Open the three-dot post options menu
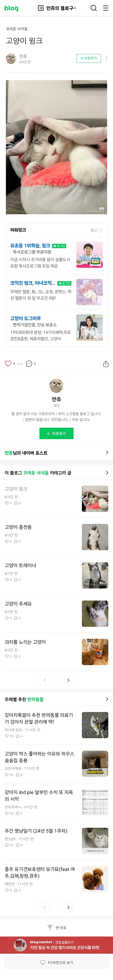 (107, 58)
